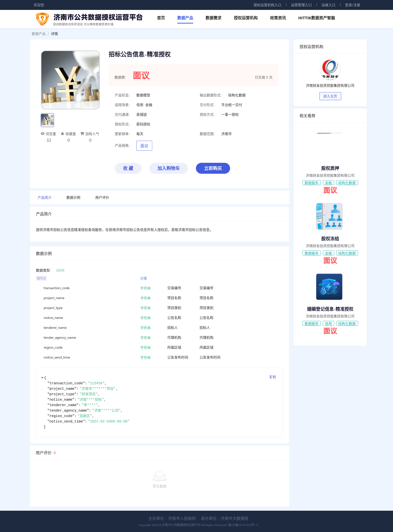Open the 股权冻结 recommendation title

(x=330, y=239)
